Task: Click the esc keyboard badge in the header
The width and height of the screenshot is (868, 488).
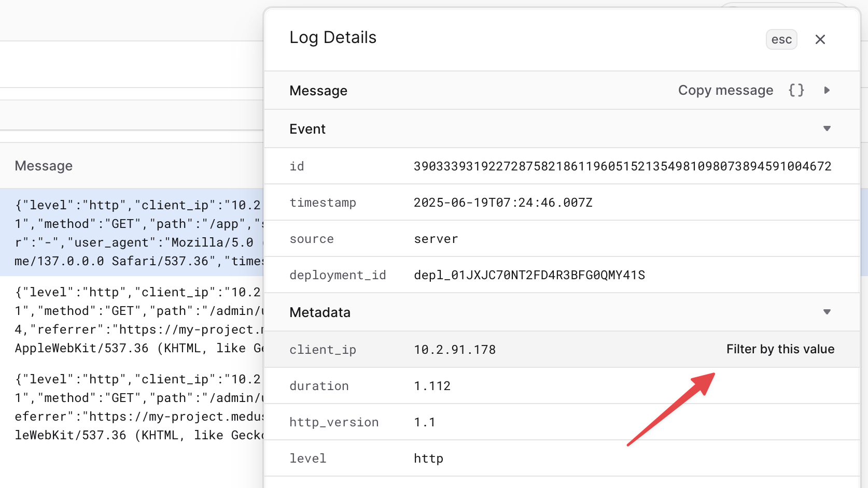Action: coord(781,39)
